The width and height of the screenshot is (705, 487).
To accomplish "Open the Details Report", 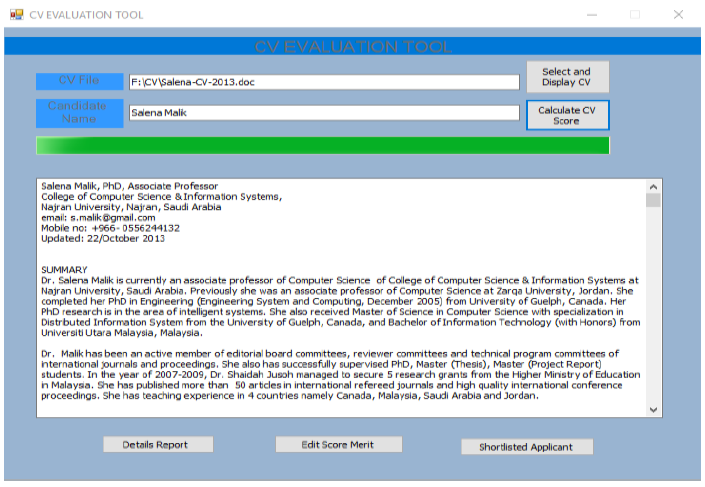I will click(x=158, y=444).
